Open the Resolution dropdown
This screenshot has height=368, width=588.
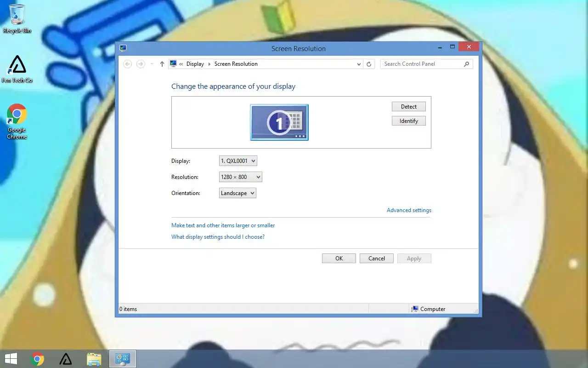[x=241, y=177]
